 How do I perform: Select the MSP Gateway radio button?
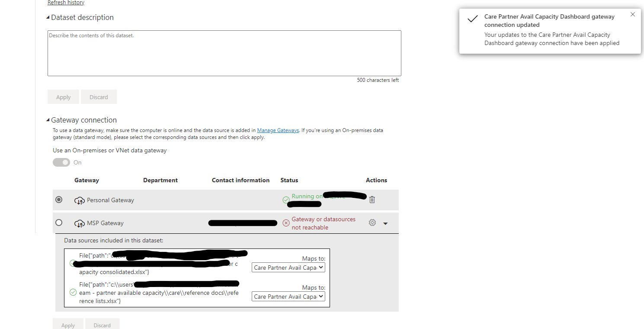(x=59, y=223)
